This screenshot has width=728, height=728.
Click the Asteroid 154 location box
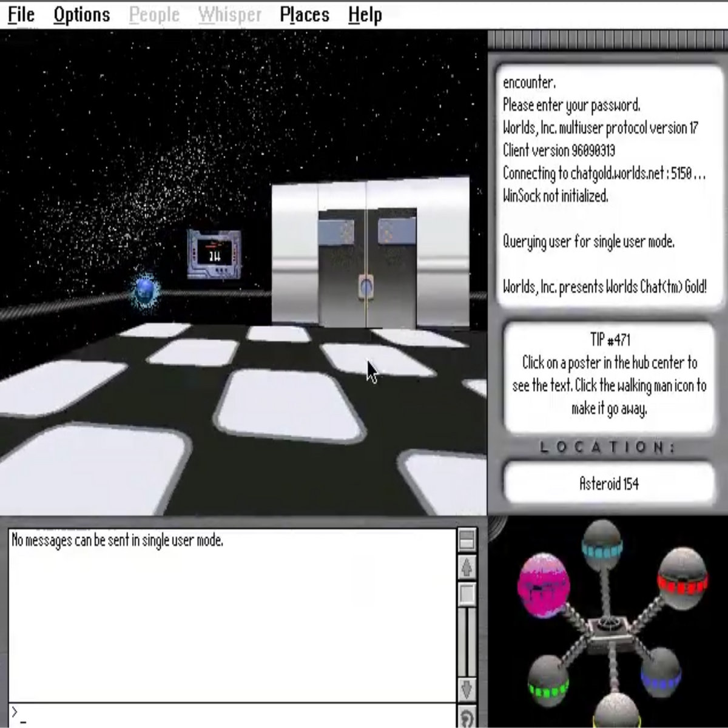(x=608, y=484)
